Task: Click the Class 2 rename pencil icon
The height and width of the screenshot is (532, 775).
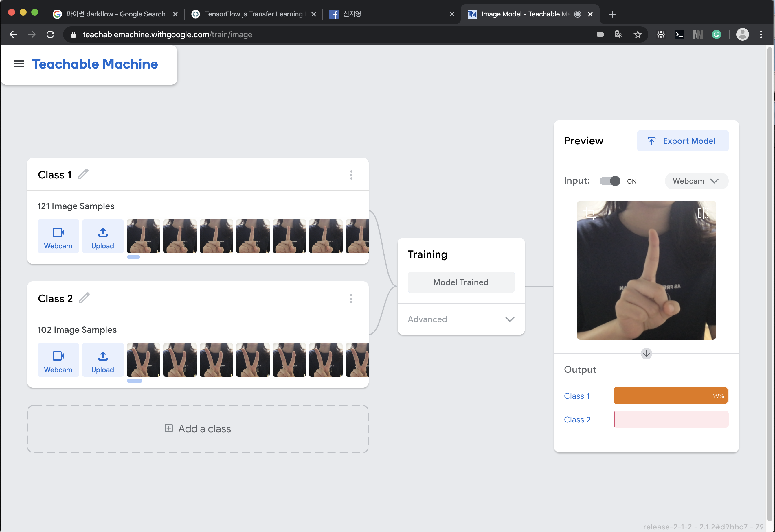Action: coord(85,298)
